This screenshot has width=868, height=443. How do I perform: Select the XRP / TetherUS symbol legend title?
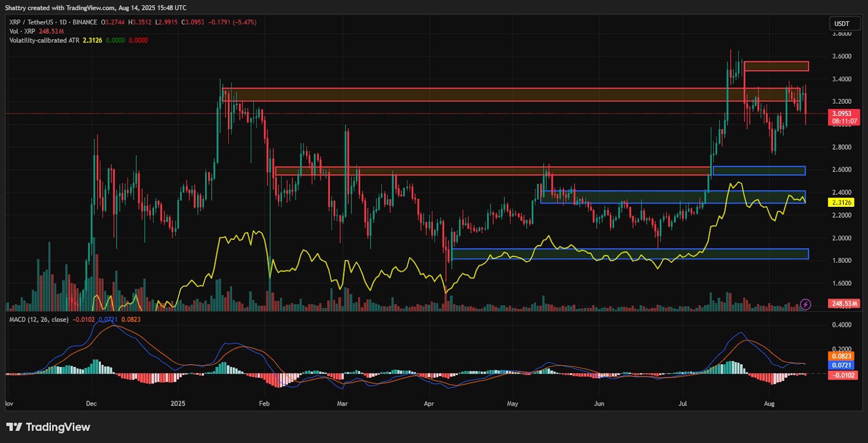click(53, 22)
